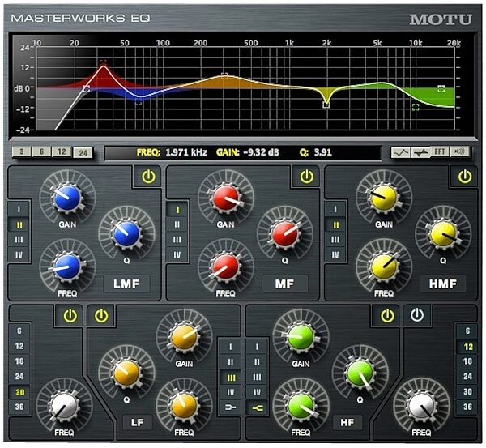Click the red MF GAIN knob
This screenshot has height=448, width=486.
point(226,198)
